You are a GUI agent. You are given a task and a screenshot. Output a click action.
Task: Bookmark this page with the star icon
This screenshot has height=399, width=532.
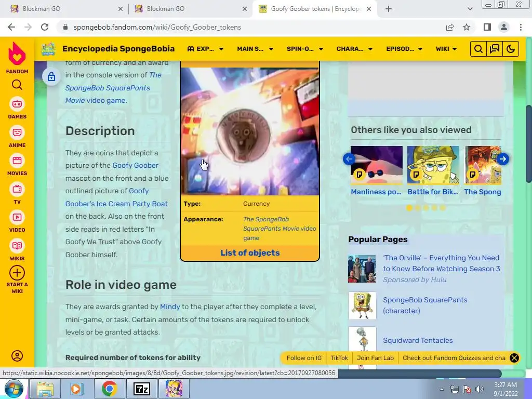point(467,27)
